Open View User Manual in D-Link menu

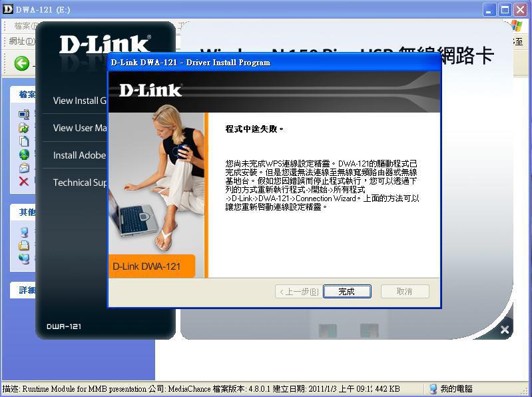(x=80, y=128)
